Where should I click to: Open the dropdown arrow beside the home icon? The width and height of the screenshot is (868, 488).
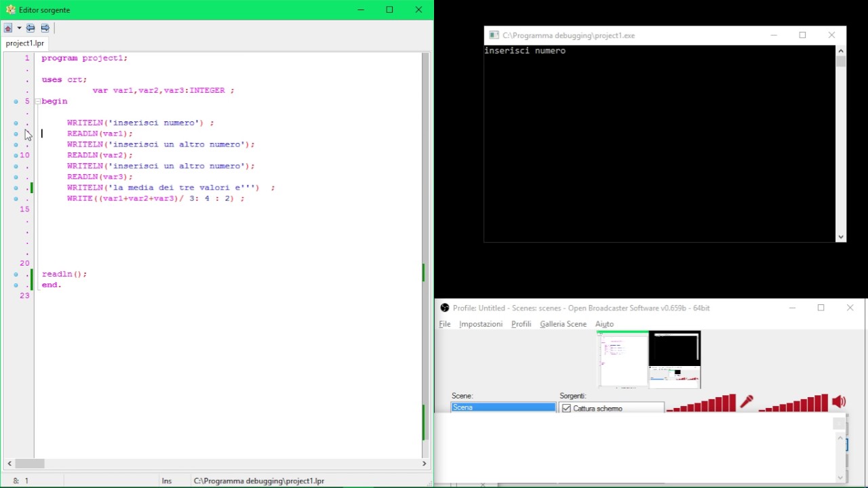pos(19,28)
